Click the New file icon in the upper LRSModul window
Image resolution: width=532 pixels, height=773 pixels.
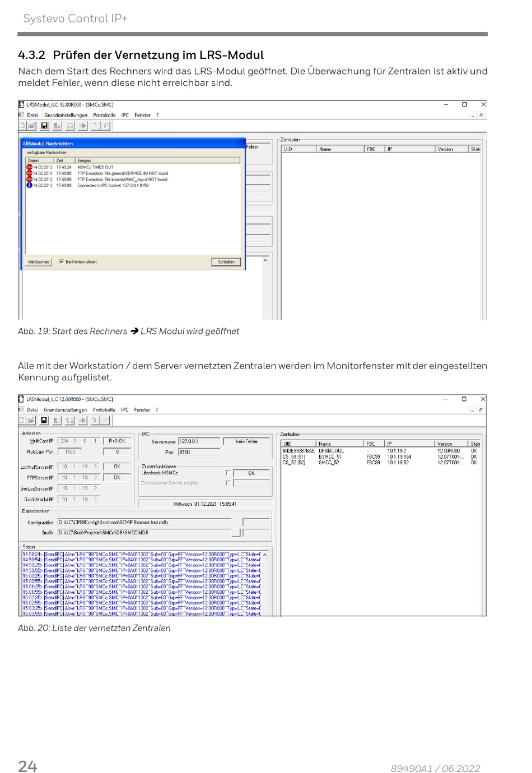coord(22,126)
